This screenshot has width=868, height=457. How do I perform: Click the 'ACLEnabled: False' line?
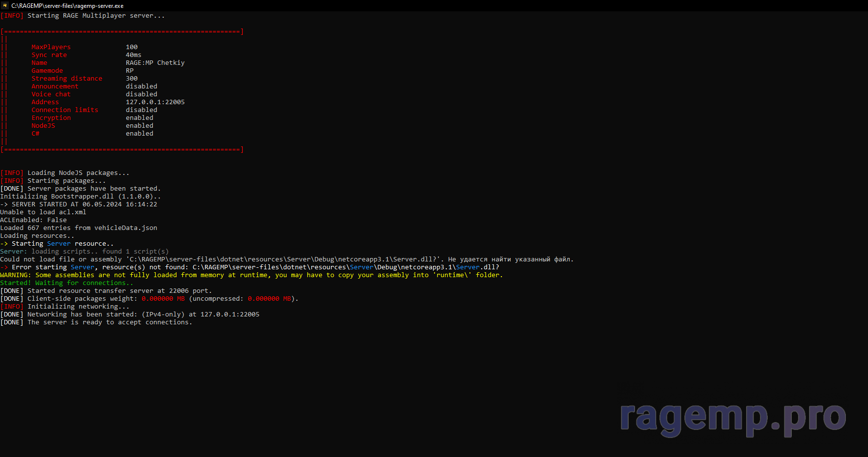point(33,220)
